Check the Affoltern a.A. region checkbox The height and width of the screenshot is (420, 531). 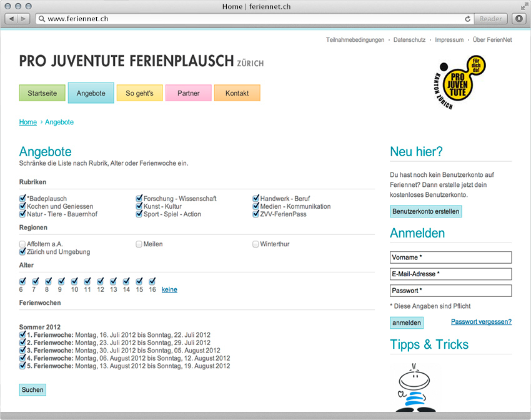(x=22, y=244)
